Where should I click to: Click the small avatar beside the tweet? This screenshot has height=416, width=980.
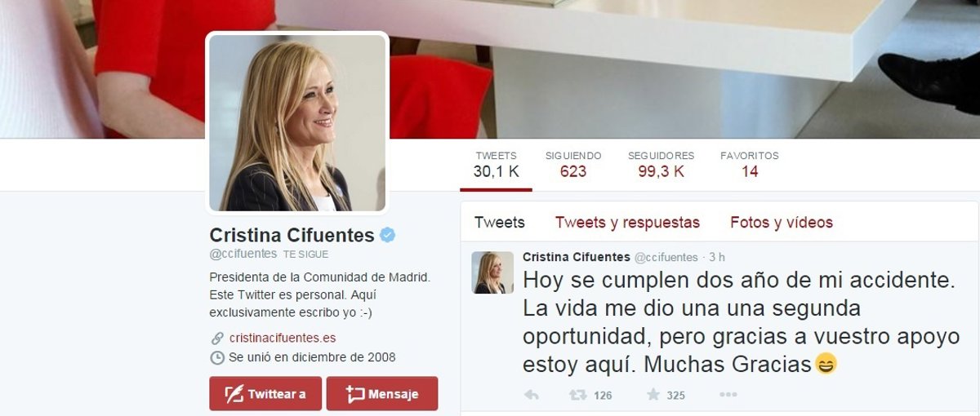[492, 272]
